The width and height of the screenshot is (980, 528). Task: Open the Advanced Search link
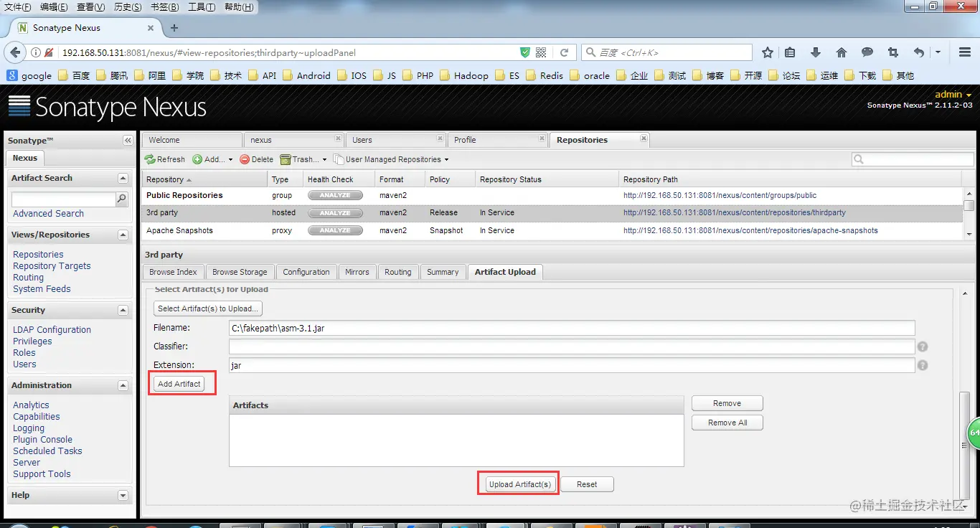coord(48,214)
